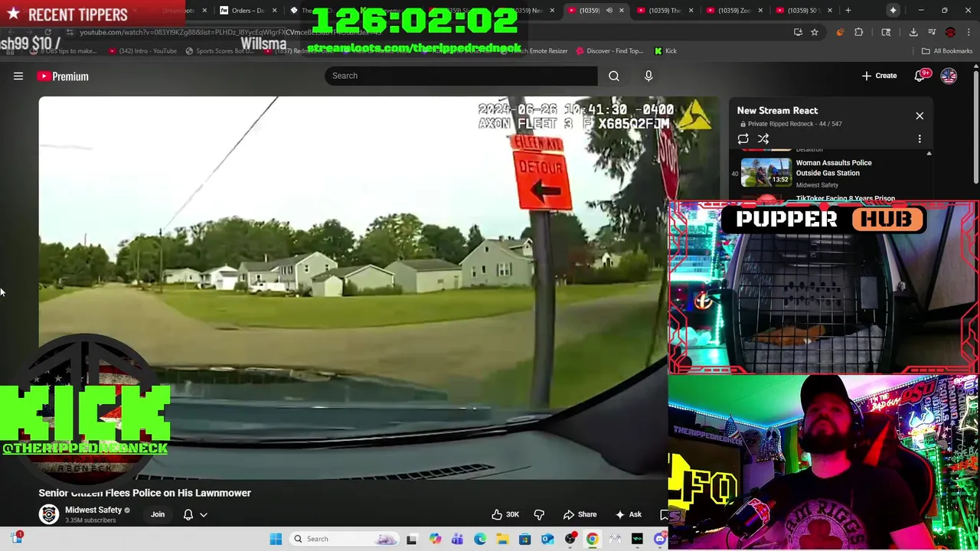Click the Ask button under the video
The width and height of the screenshot is (980, 551).
pyautogui.click(x=629, y=514)
